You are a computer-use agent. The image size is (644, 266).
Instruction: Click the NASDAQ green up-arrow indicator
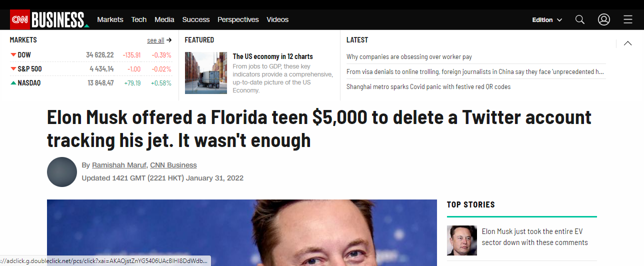point(13,83)
